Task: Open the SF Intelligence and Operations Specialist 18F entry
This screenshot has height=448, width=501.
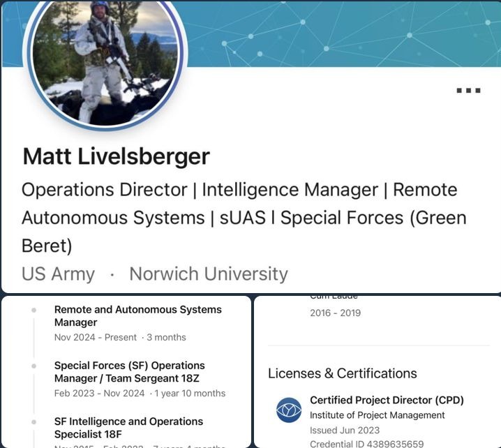Action: click(x=128, y=428)
